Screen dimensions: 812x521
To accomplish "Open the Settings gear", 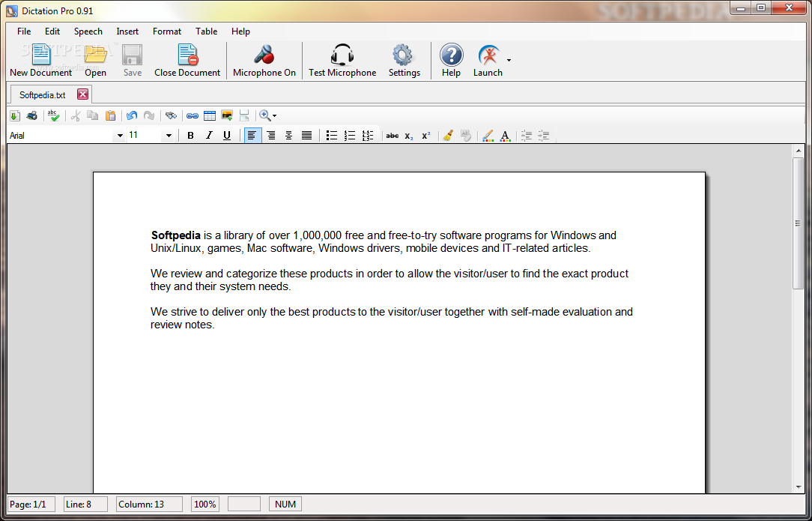I will coord(404,60).
